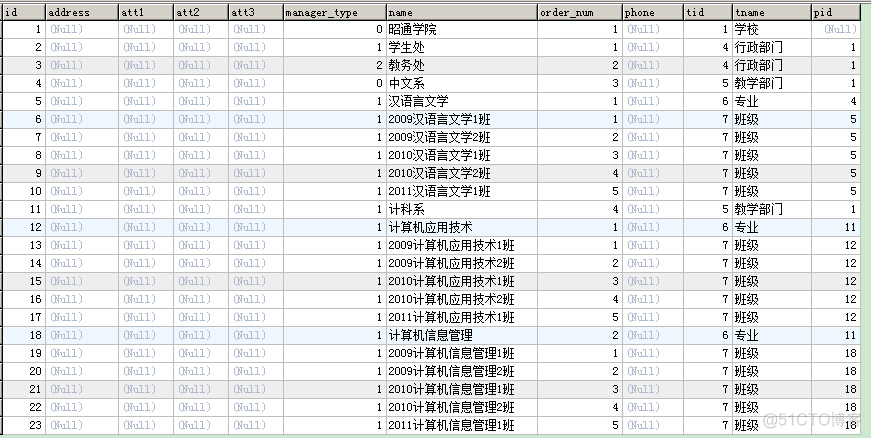
Task: Select the tname cell '学校'
Action: [x=746, y=30]
